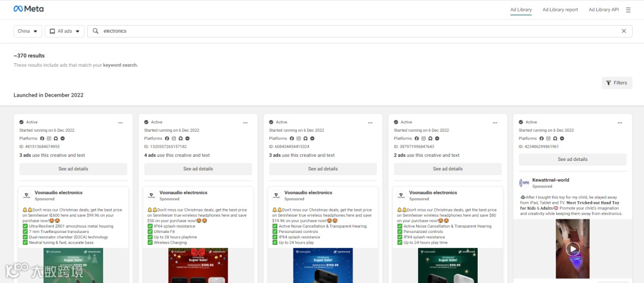
Task: Open options menu for ad ID 387971996847643
Action: pos(495,123)
